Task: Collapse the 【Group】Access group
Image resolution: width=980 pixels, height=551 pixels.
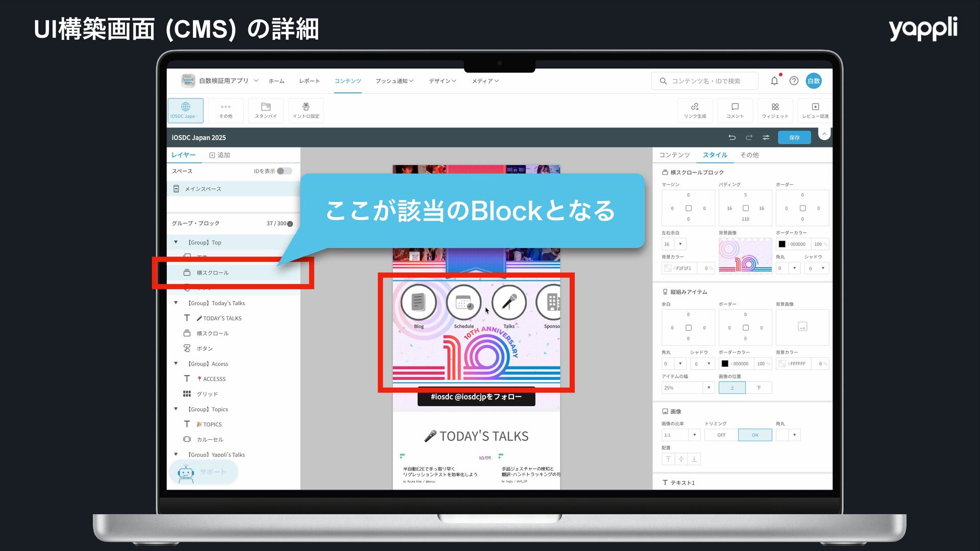Action: pyautogui.click(x=176, y=364)
